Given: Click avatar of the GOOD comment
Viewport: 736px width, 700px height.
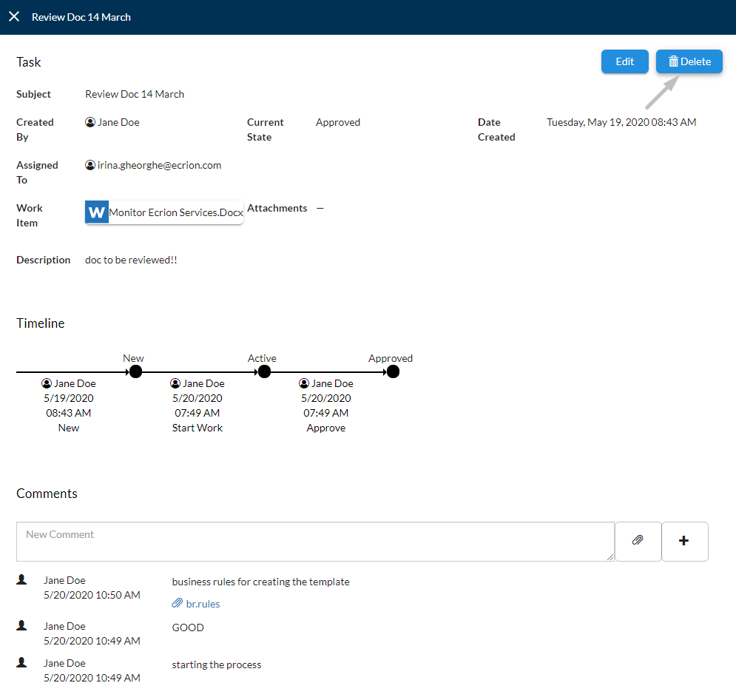Looking at the screenshot, I should [21, 625].
